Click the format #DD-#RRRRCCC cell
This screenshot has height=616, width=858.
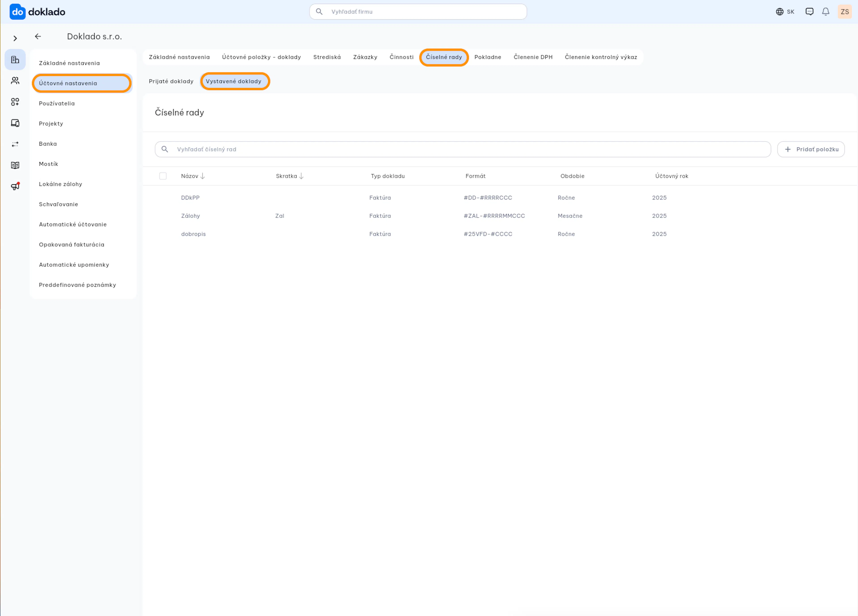click(x=488, y=198)
